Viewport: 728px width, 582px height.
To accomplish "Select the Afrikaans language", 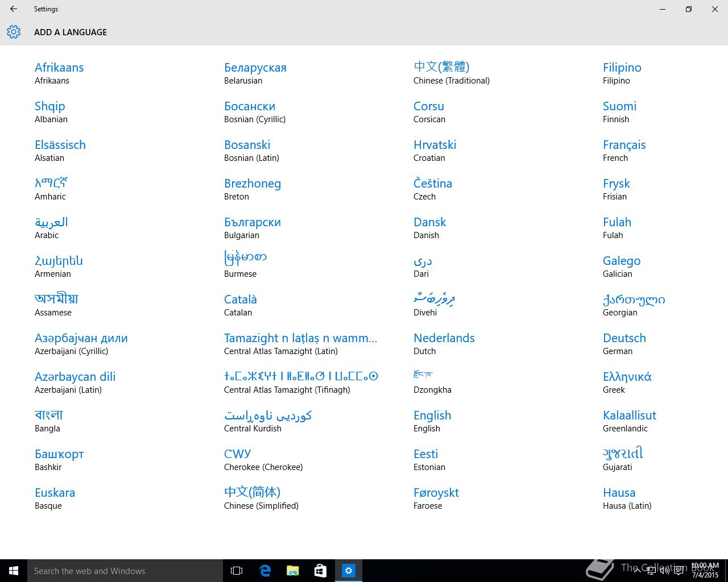I will pyautogui.click(x=59, y=73).
